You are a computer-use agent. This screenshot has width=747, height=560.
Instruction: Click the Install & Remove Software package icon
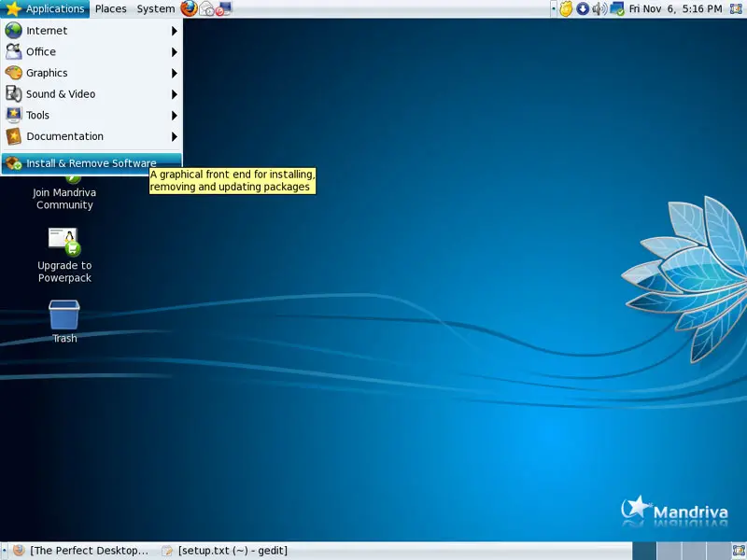pos(13,163)
